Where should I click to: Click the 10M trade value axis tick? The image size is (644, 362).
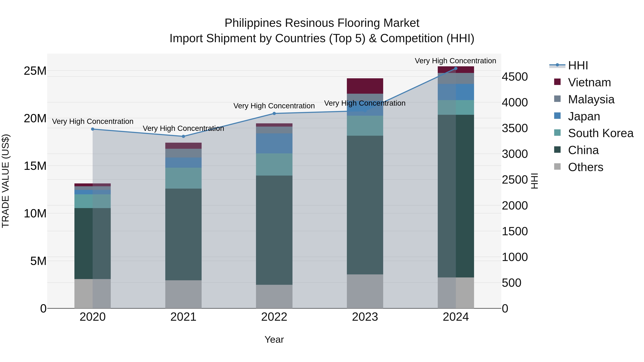pos(35,214)
